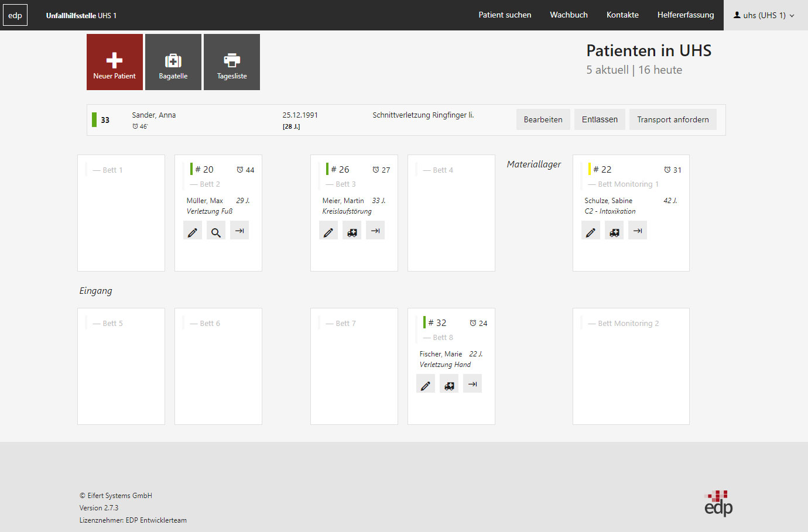Click Verletzung Hand diagnosis text

pyautogui.click(x=445, y=365)
